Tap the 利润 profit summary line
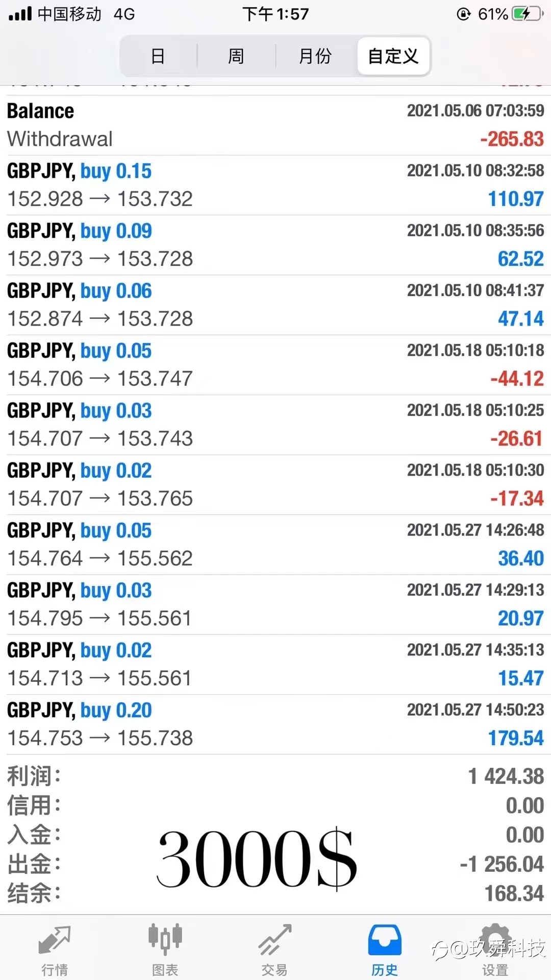551x980 pixels. [x=275, y=776]
